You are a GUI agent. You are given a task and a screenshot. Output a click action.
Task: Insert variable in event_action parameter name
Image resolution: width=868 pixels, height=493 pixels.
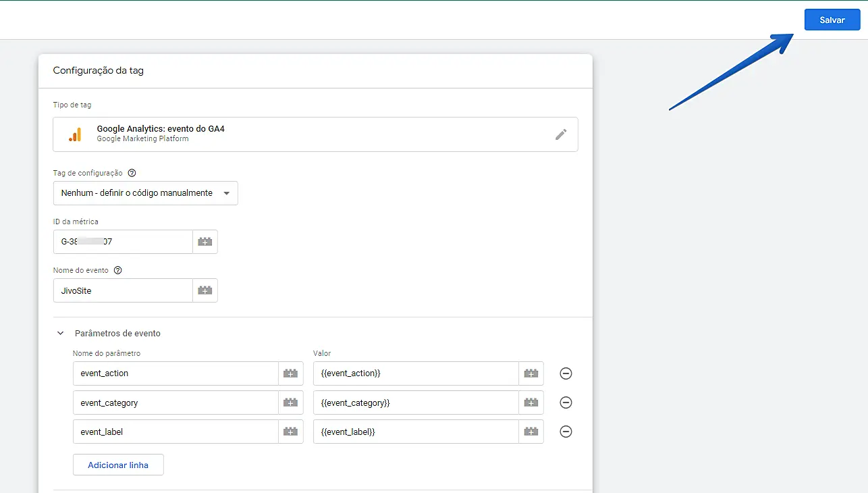tap(291, 373)
